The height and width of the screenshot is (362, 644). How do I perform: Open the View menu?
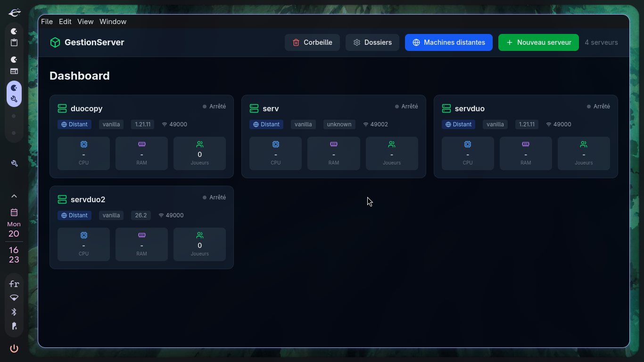tap(85, 22)
